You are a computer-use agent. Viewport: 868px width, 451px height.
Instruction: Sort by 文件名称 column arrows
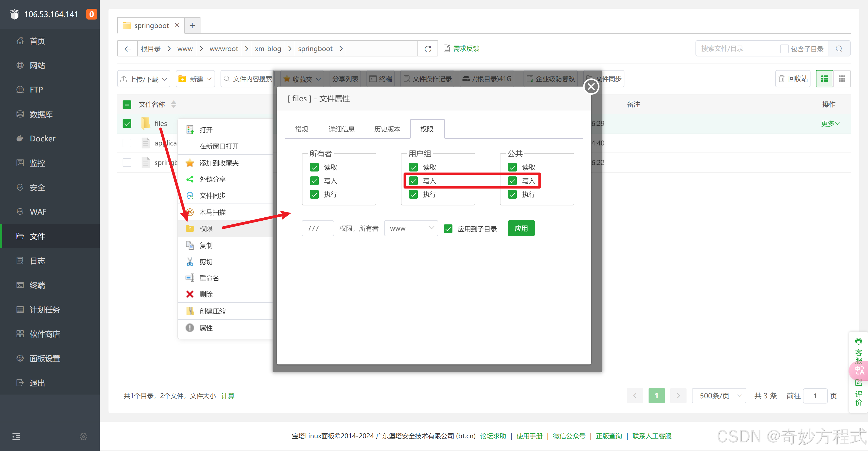point(174,104)
